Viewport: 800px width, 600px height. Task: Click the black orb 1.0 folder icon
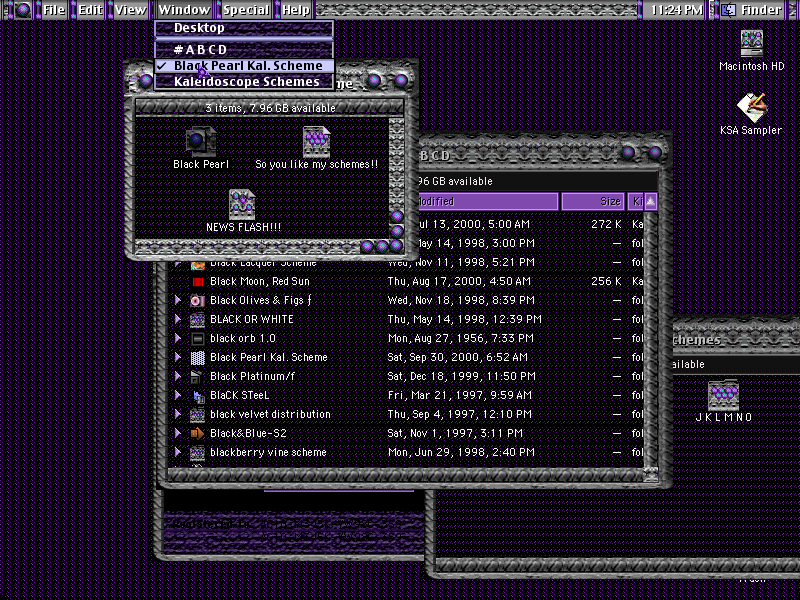coord(197,339)
